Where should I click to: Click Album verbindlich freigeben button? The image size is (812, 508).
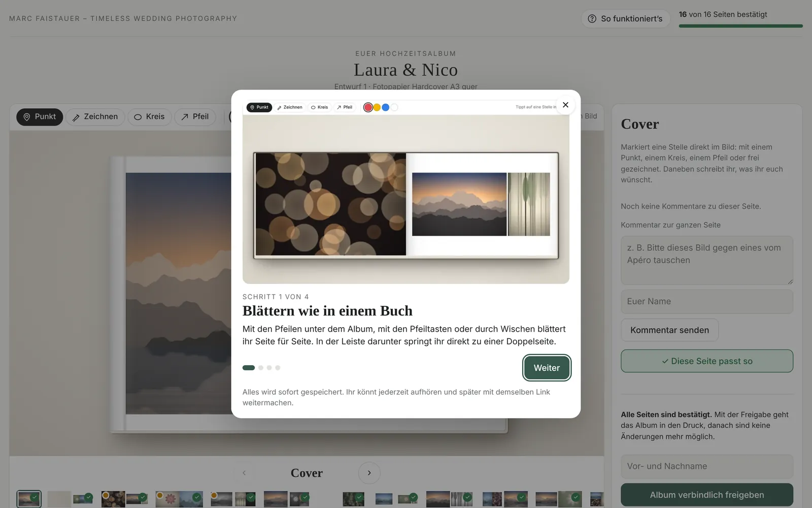point(707,495)
